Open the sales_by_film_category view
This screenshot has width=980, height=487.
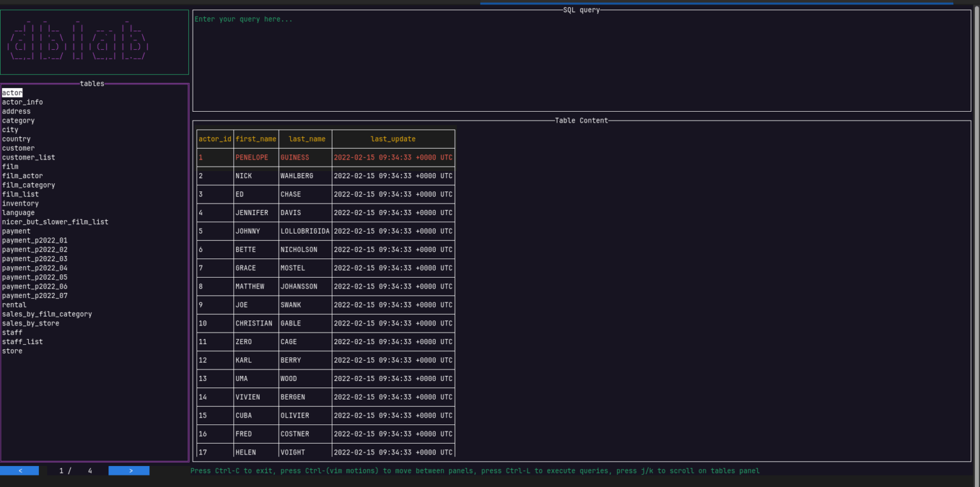pos(47,314)
